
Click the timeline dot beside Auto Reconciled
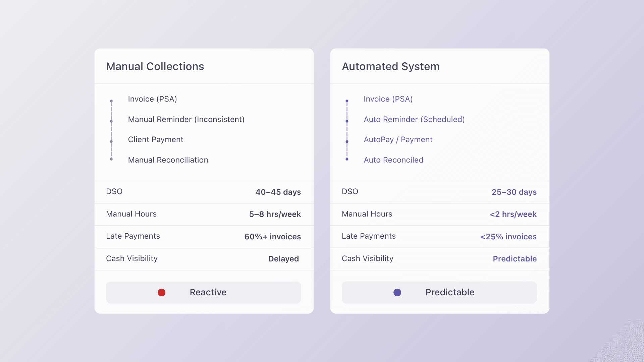point(347,159)
